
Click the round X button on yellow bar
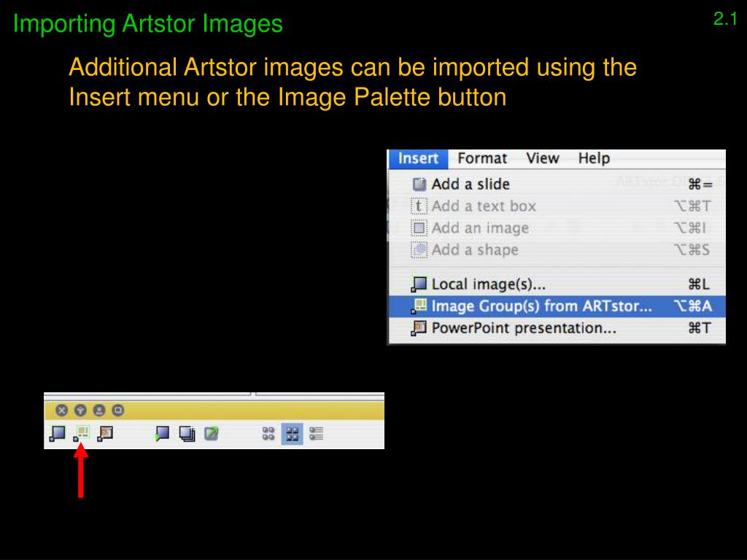[x=61, y=410]
